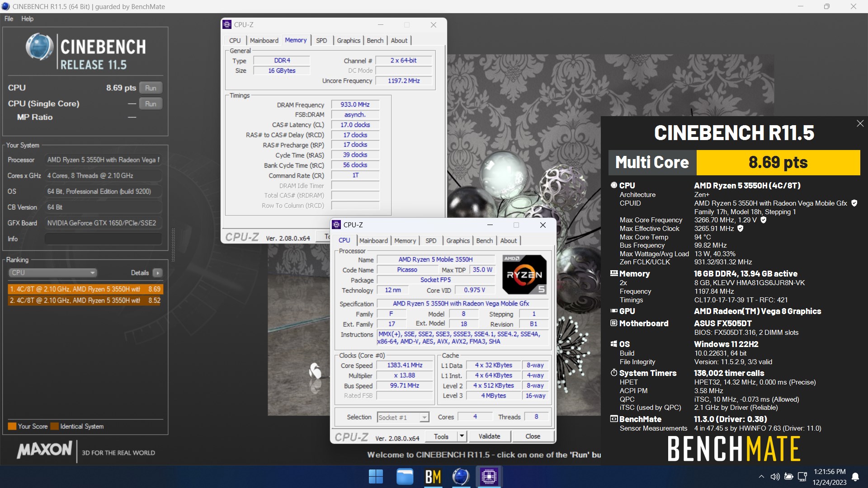The image size is (868, 488).
Task: Click the CPU-Z Memory window title icon
Action: 227,25
